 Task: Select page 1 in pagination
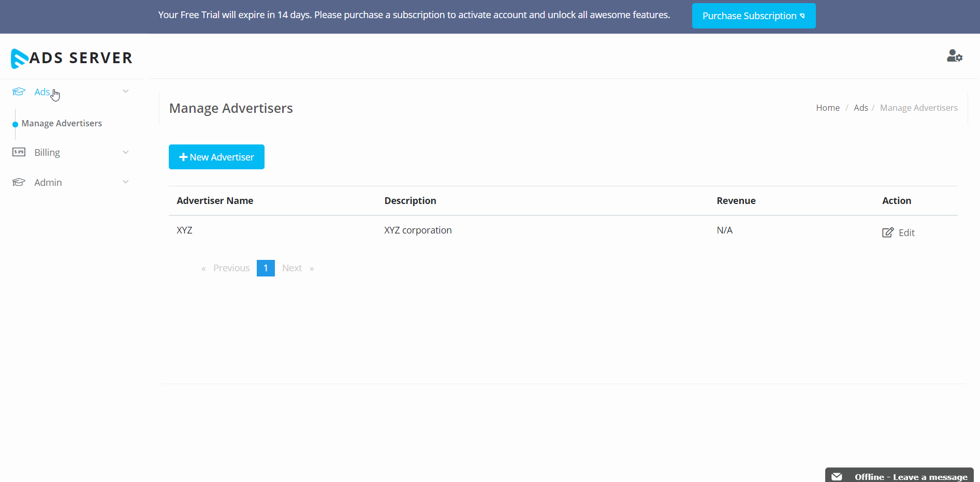pyautogui.click(x=266, y=268)
